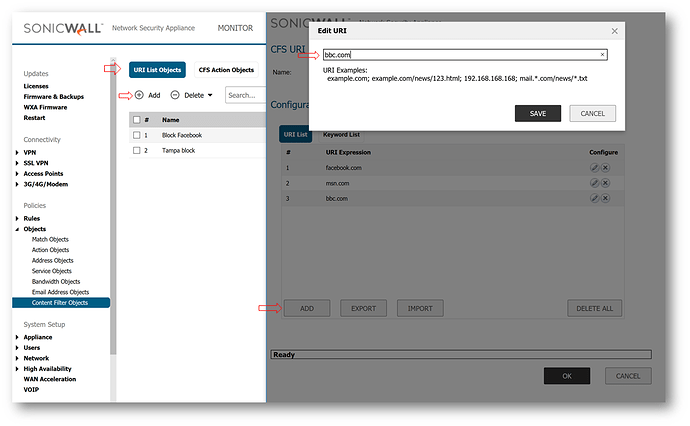Click the plus Add icon above the list
The height and width of the screenshot is (426, 690).
(138, 95)
